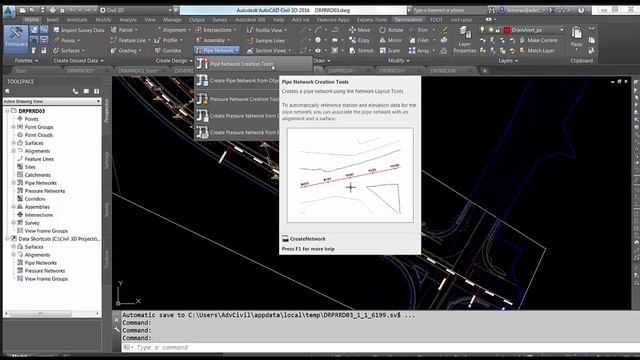Expand the Modify panel
The height and width of the screenshot is (360, 640).
tap(399, 60)
